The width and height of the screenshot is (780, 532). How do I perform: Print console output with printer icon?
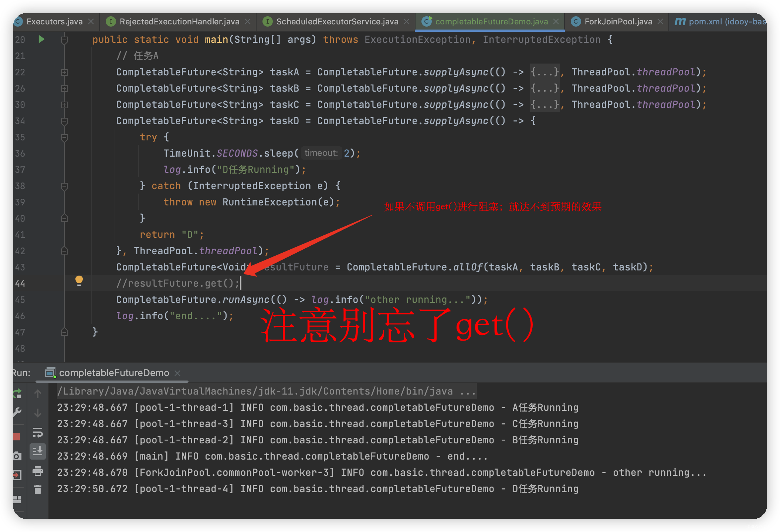tap(38, 471)
